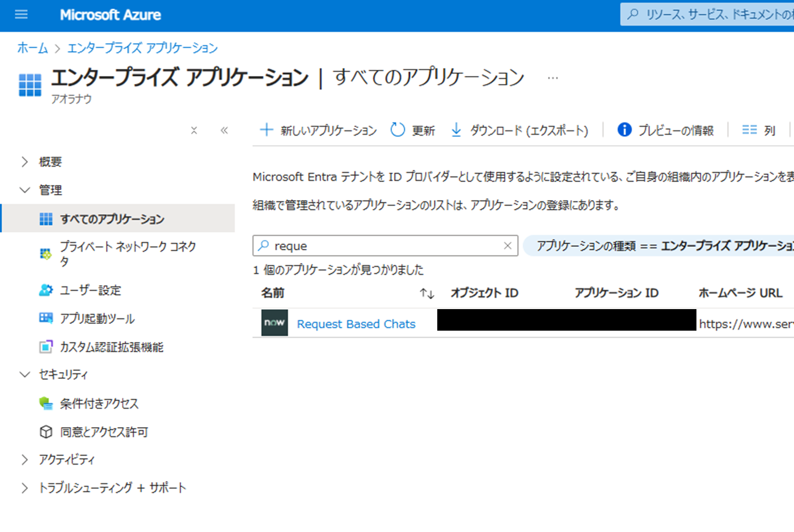Click the consent and permissions cube icon
This screenshot has width=794, height=532.
(x=46, y=432)
